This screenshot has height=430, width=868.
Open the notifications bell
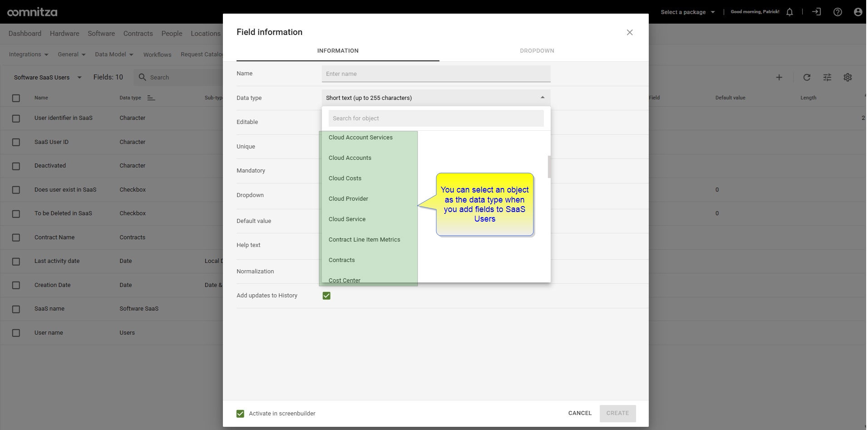pos(789,12)
